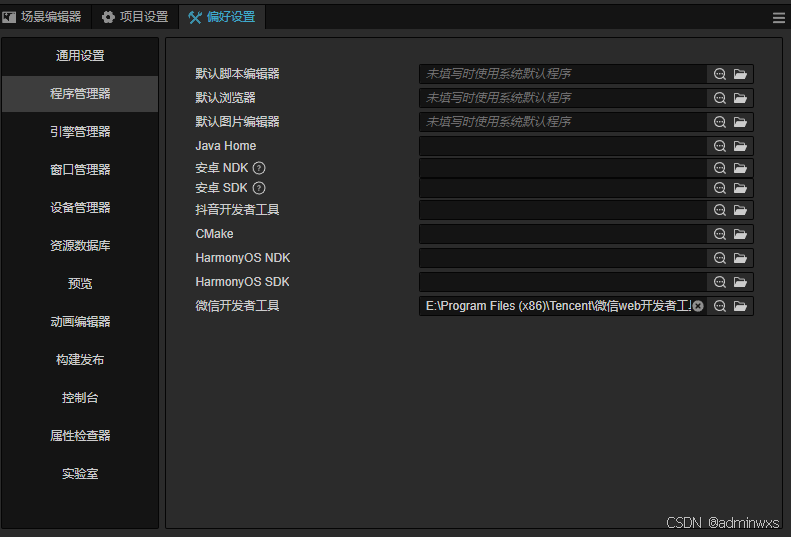Open 窗口管理器 settings
Viewport: 791px width, 537px height.
click(80, 170)
